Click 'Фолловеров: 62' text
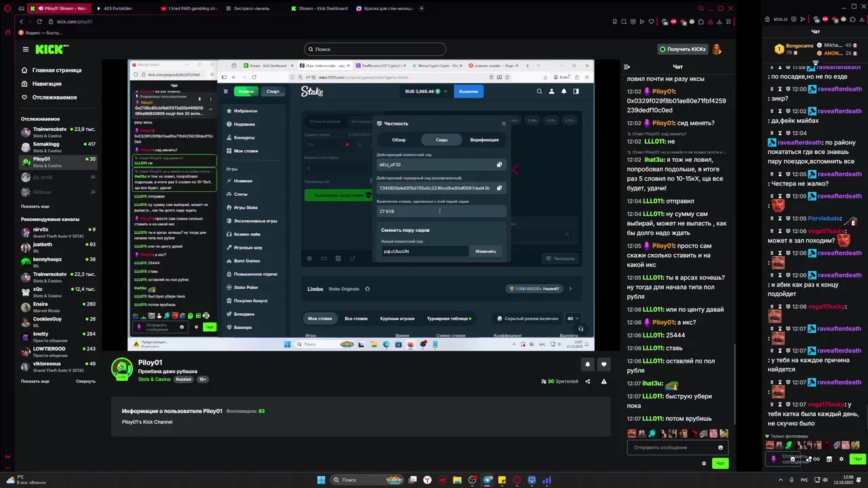Viewport: 868px width, 488px height. [245, 411]
